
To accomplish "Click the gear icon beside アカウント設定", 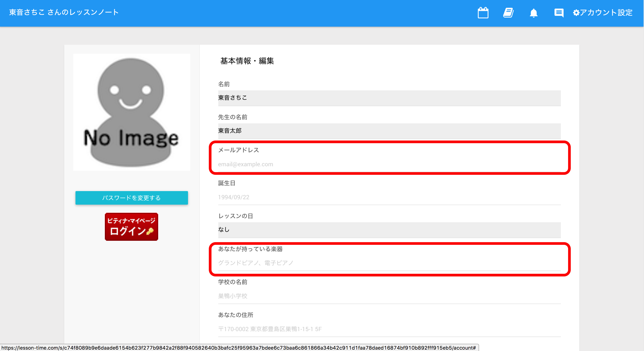I will tap(576, 13).
